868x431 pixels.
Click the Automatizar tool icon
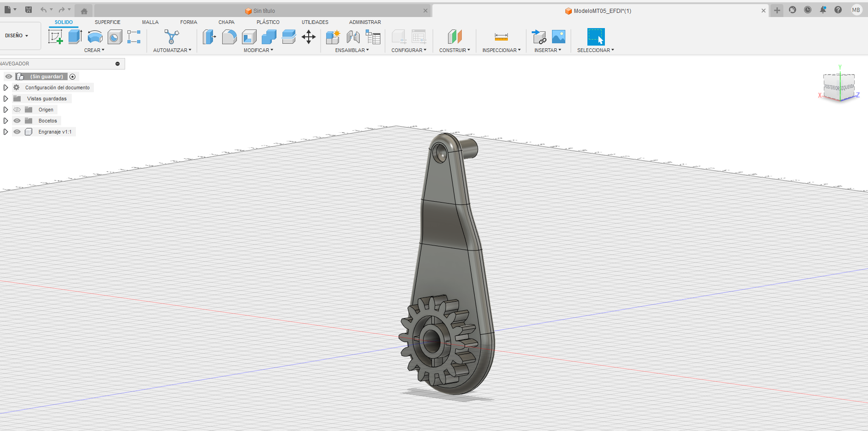[x=172, y=37]
